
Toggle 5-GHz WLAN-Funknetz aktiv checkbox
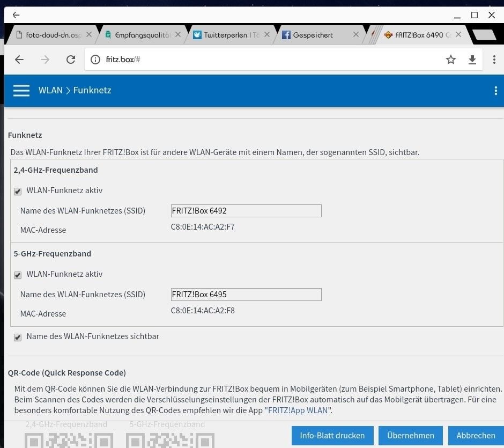(18, 275)
